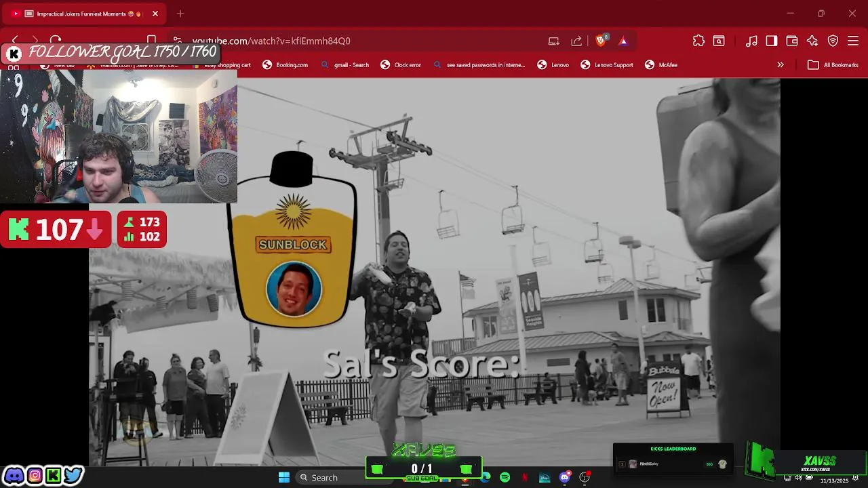868x488 pixels.
Task: Open the Lenovo bookmark
Action: point(553,65)
